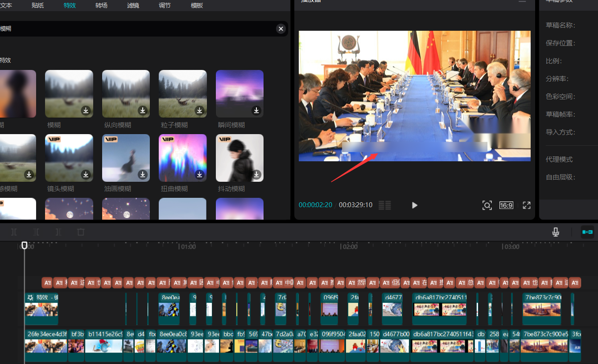Download the 瞬间模糊 effect

[x=256, y=110]
